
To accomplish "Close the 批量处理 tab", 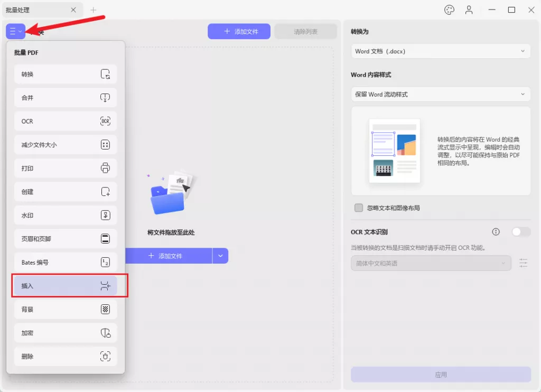I will (73, 10).
